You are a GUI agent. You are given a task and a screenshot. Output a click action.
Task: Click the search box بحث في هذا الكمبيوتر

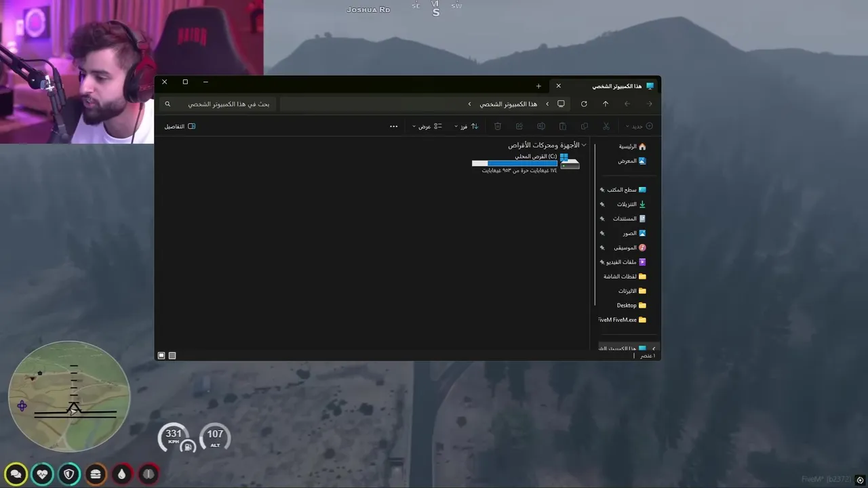pos(217,104)
